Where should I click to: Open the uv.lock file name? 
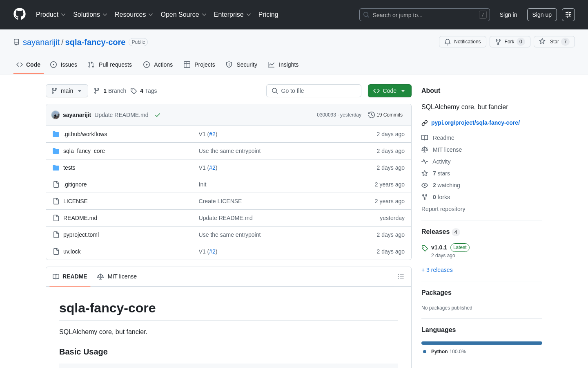coord(72,251)
